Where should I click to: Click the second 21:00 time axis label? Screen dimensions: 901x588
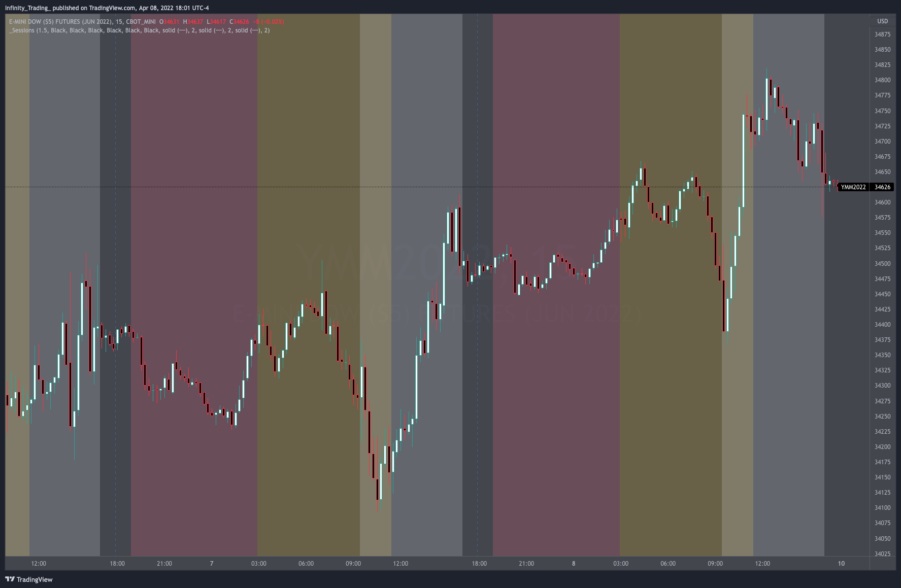click(526, 564)
